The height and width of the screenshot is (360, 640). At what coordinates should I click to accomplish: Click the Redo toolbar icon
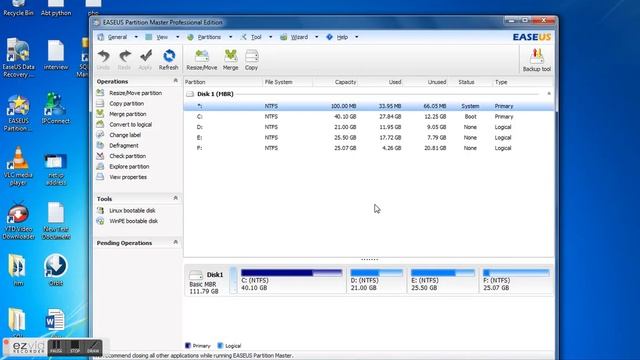click(124, 60)
